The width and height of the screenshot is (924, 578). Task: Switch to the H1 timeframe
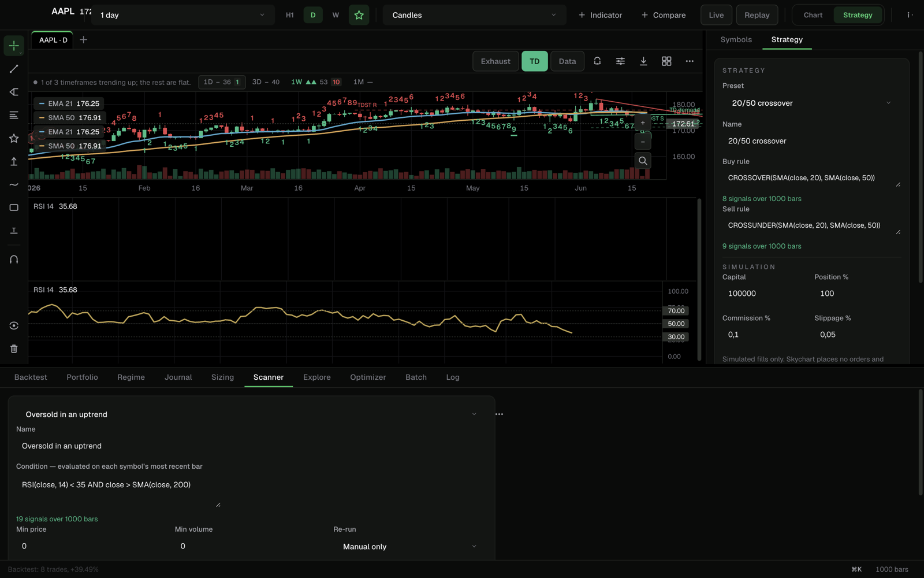[x=290, y=15]
